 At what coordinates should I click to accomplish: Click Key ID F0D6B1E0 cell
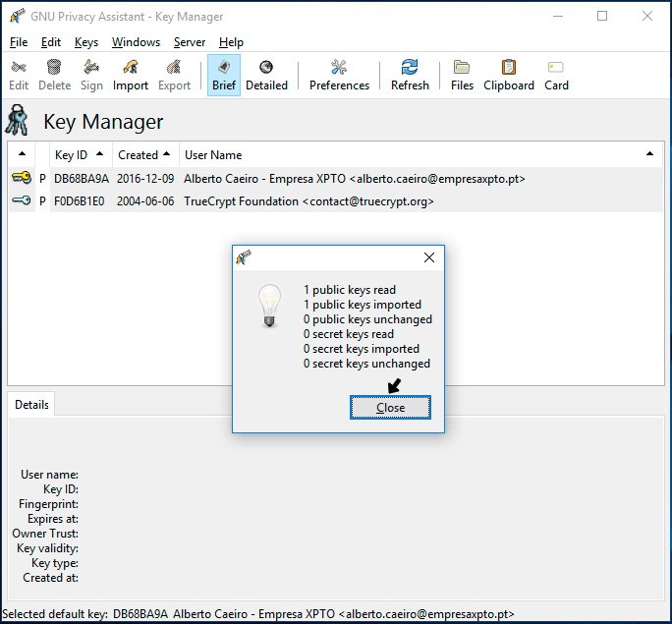click(x=80, y=201)
